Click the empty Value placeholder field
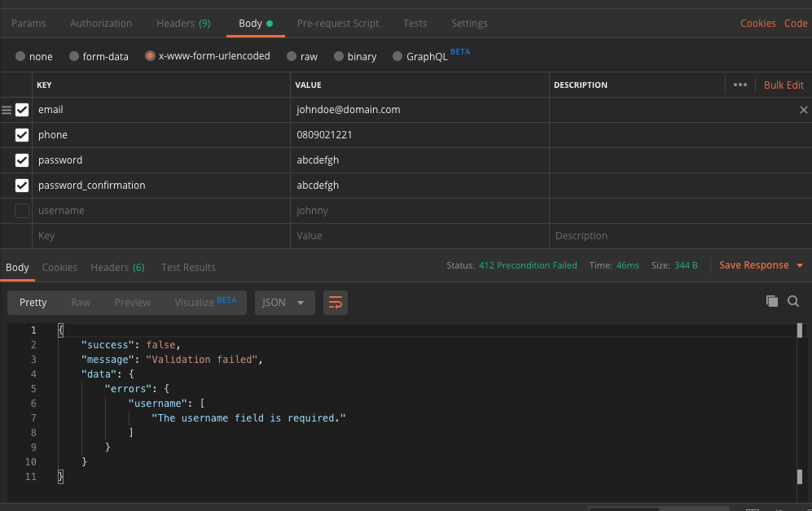 [x=419, y=236]
